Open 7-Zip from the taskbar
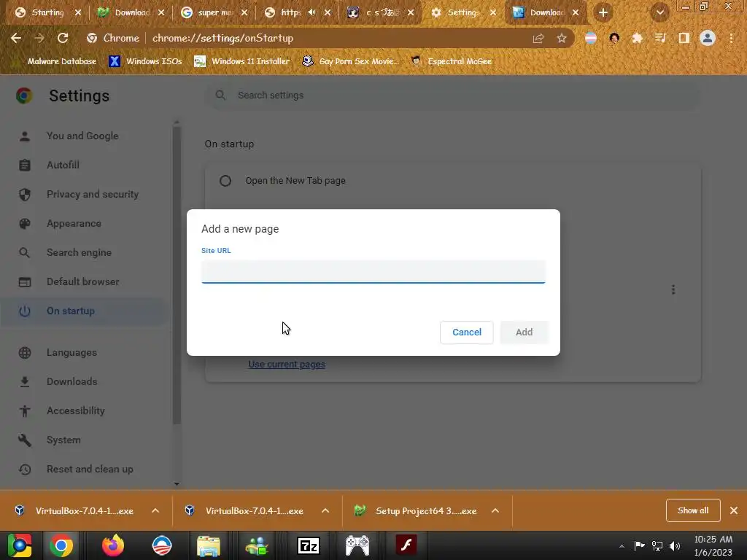Image resolution: width=747 pixels, height=560 pixels. point(309,545)
